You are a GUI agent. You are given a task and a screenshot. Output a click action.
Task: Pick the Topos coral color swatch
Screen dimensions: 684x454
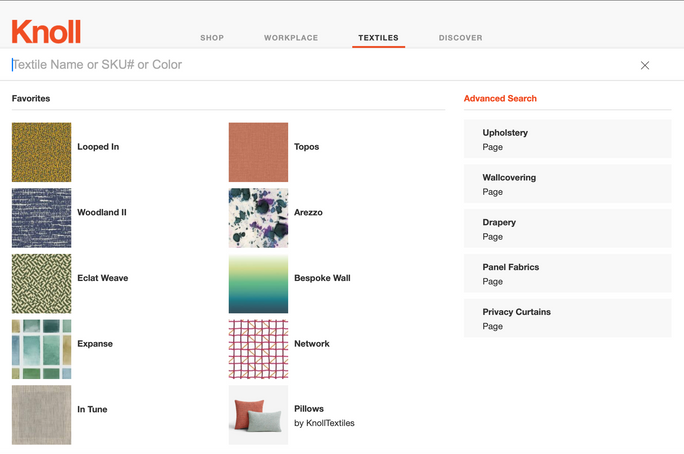(x=258, y=152)
